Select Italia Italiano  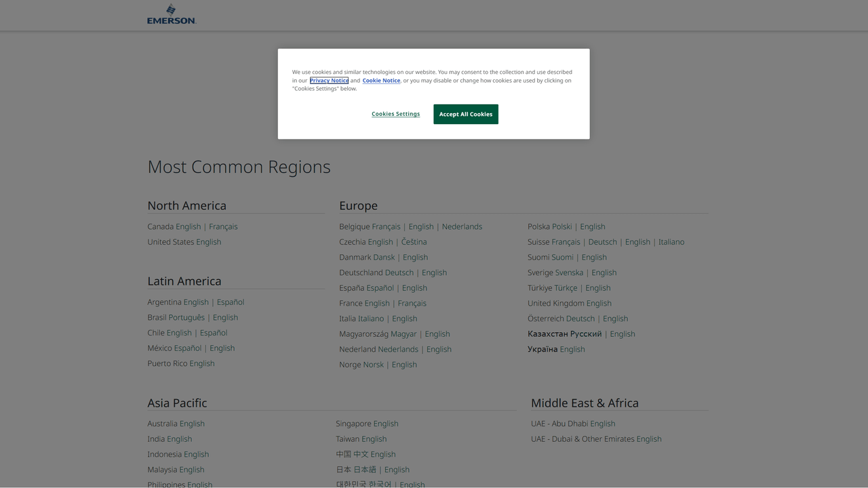[371, 319]
